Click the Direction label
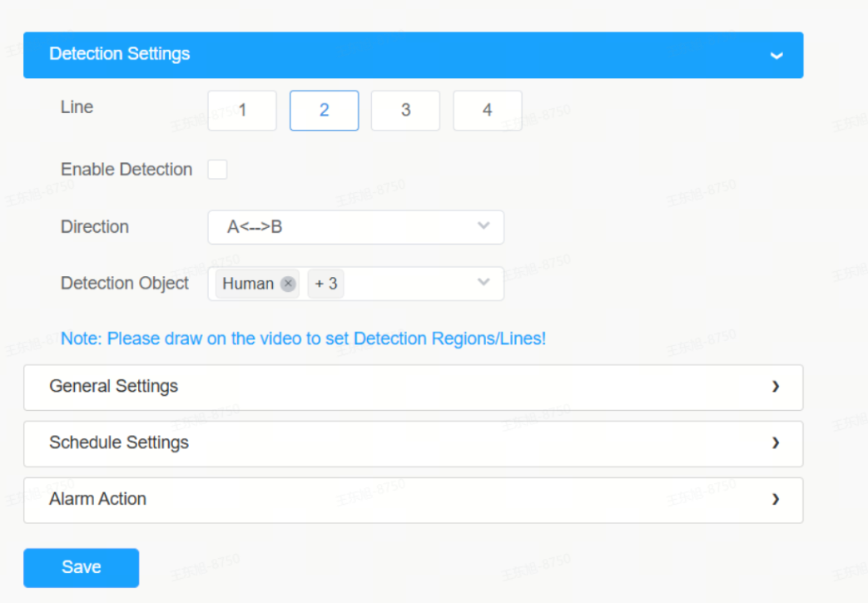The width and height of the screenshot is (868, 603). (x=95, y=227)
